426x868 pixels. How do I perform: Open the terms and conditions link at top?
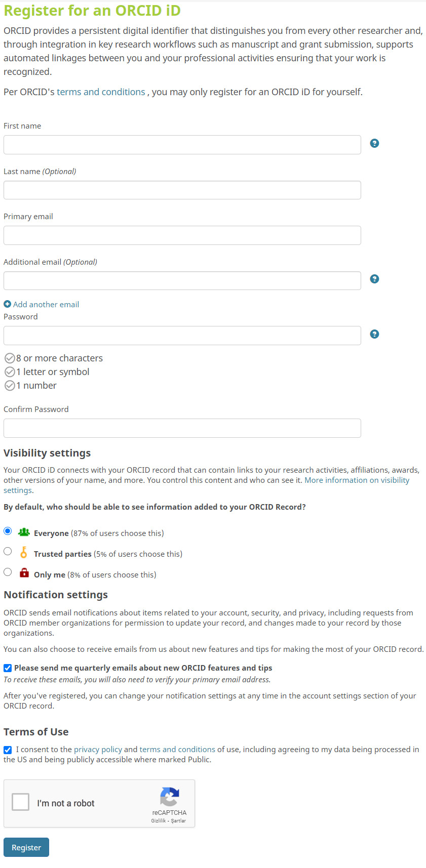[101, 92]
